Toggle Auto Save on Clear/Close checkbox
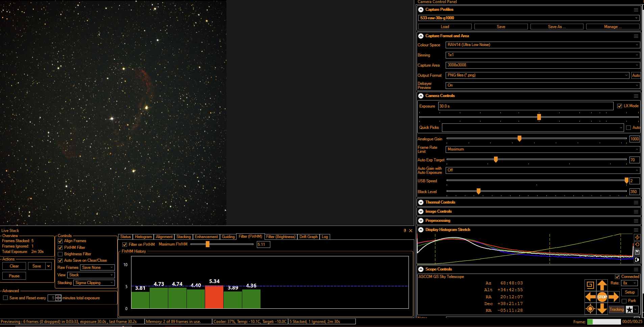Screen dimensions: 644x327 pyautogui.click(x=60, y=260)
